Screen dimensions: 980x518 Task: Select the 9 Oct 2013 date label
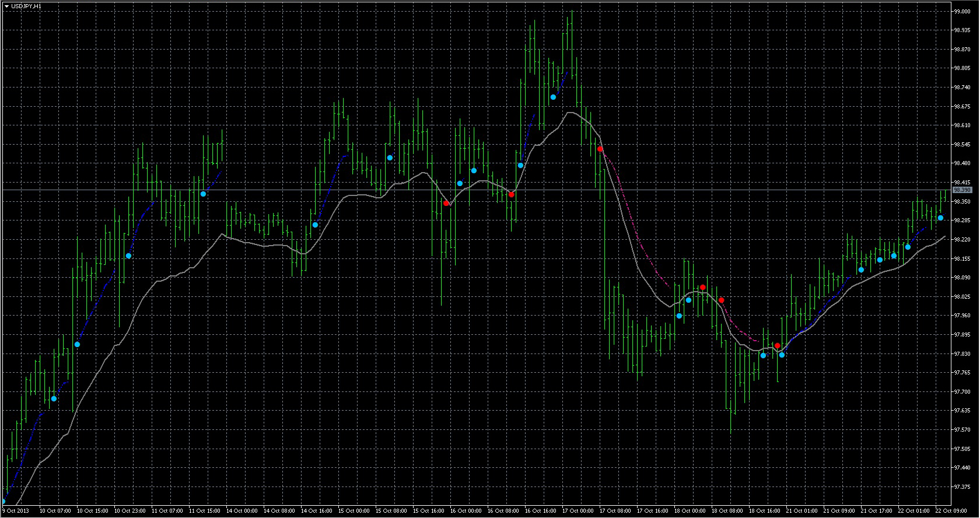coord(15,511)
